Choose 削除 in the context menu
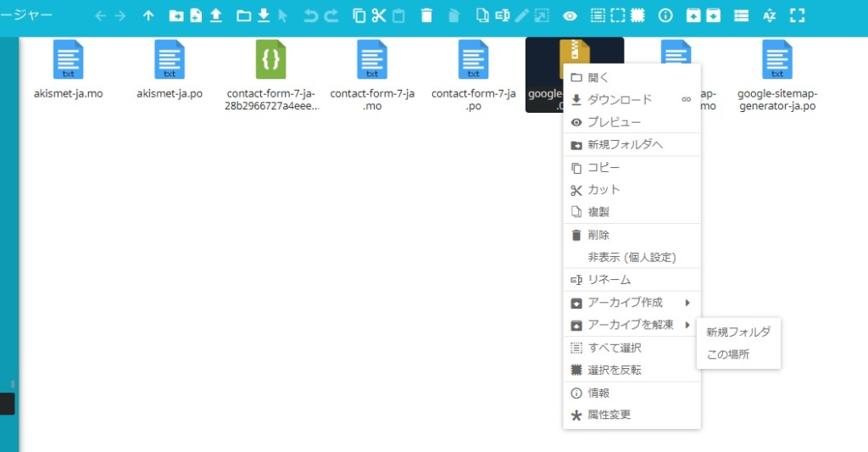868x452 pixels. click(632, 235)
